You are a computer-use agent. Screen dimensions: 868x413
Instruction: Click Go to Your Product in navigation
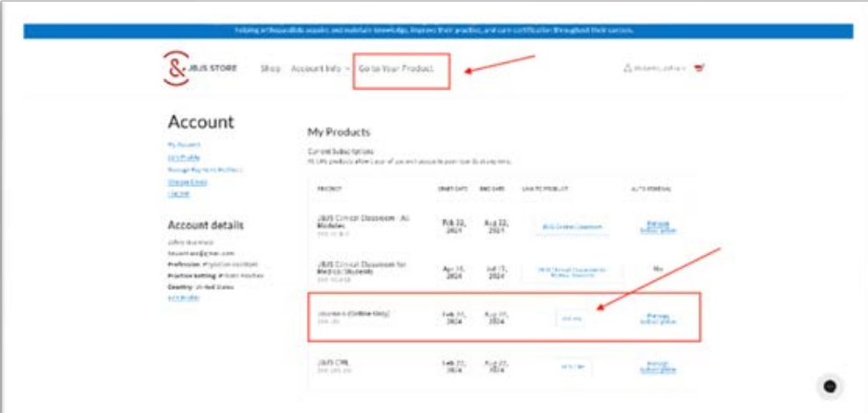click(x=395, y=69)
